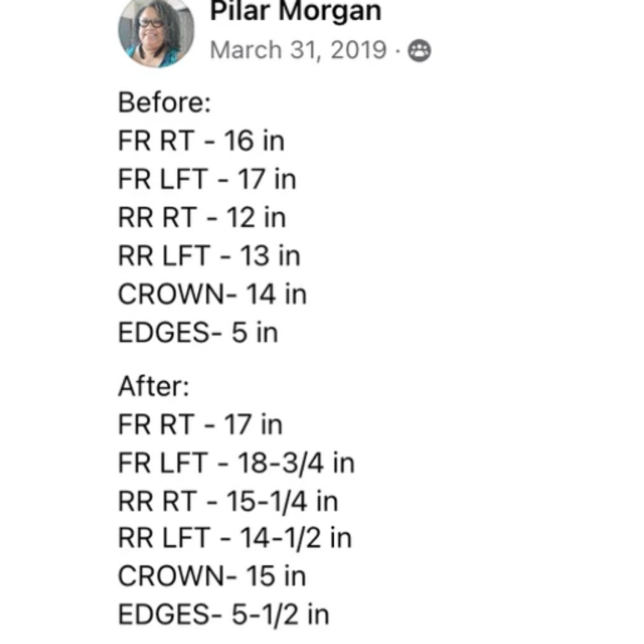
Task: Click the 'RR LFT - 13 in' line
Action: (209, 256)
